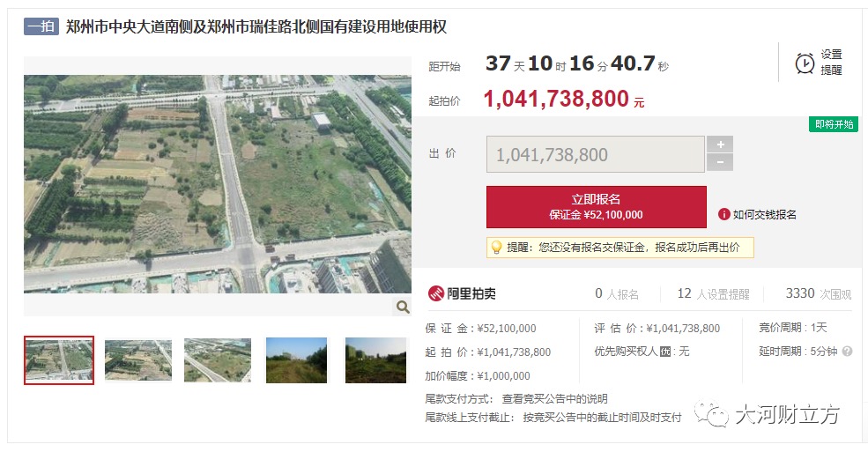
Task: Increase bid with the plus stepper
Action: click(x=720, y=144)
